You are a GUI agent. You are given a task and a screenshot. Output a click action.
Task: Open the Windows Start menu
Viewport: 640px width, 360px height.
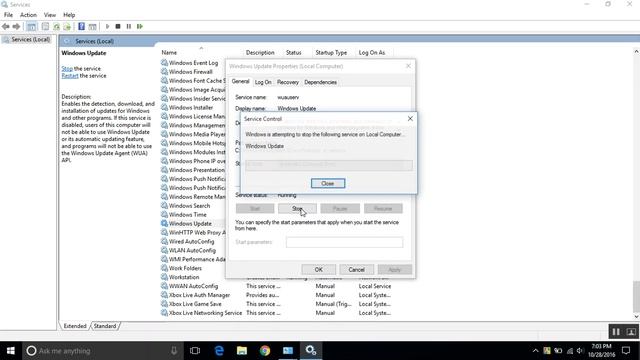(11, 351)
